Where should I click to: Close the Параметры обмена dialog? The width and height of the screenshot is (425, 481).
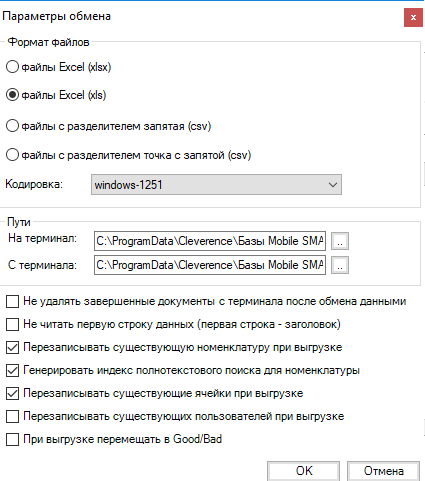click(x=413, y=18)
